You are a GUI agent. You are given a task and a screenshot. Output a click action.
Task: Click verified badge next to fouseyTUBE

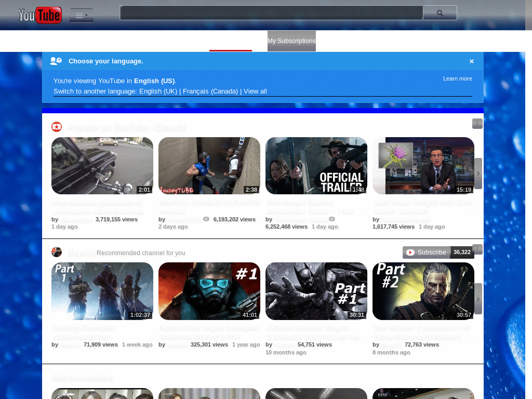[206, 219]
